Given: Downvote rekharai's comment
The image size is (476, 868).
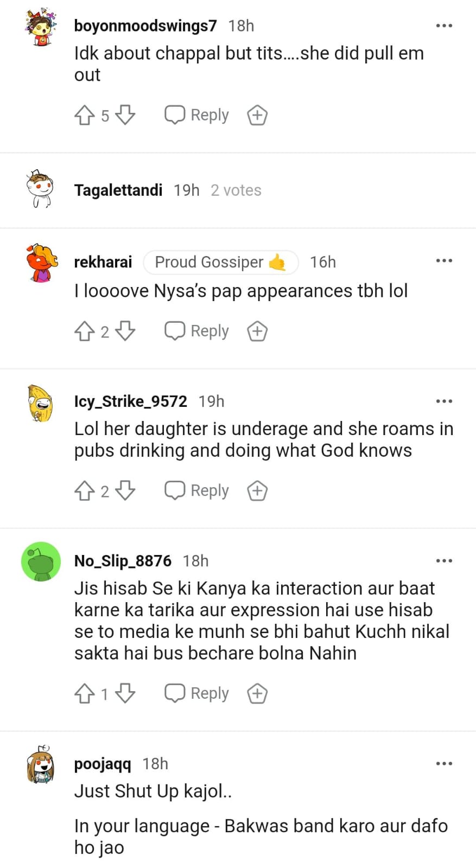Looking at the screenshot, I should pyautogui.click(x=125, y=331).
